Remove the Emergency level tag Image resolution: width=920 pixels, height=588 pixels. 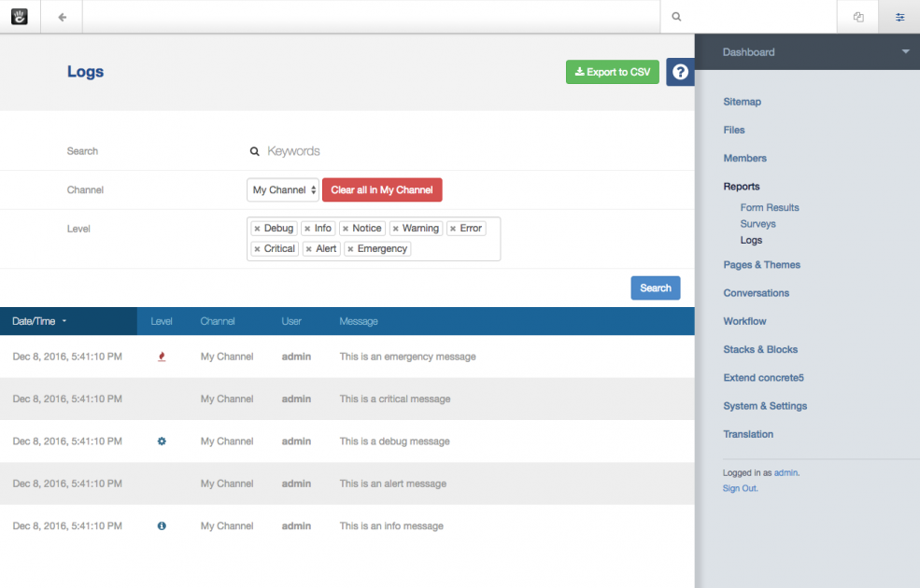tap(351, 249)
